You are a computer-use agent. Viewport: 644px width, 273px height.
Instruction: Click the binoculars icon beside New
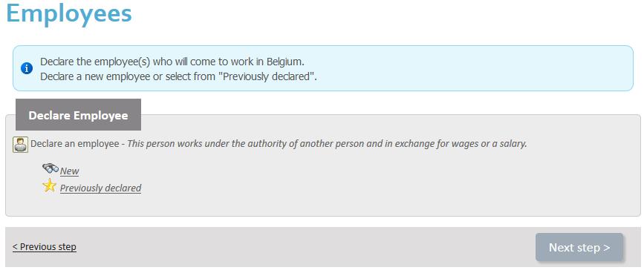click(x=50, y=168)
